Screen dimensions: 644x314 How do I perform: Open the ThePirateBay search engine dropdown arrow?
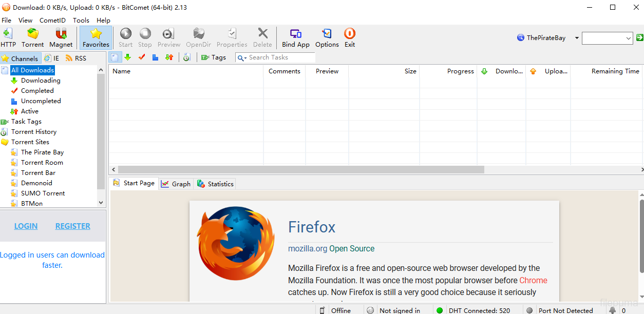(x=577, y=38)
